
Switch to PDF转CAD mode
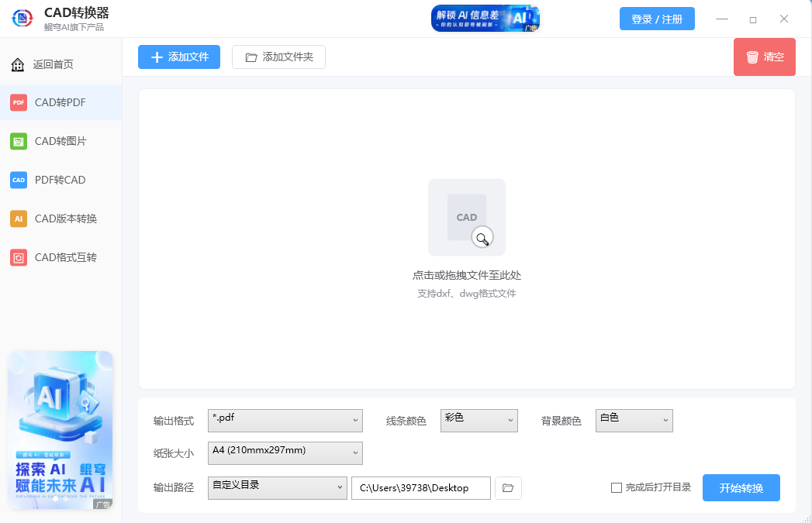(54, 180)
